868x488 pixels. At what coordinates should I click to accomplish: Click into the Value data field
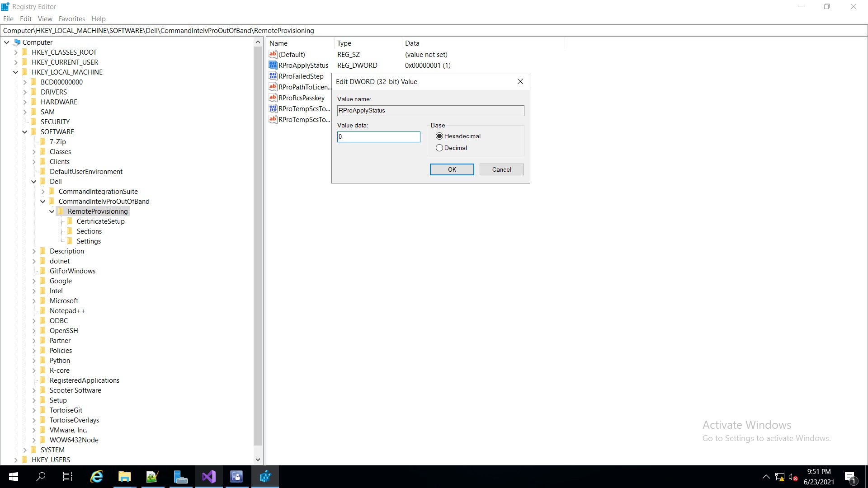pyautogui.click(x=378, y=137)
